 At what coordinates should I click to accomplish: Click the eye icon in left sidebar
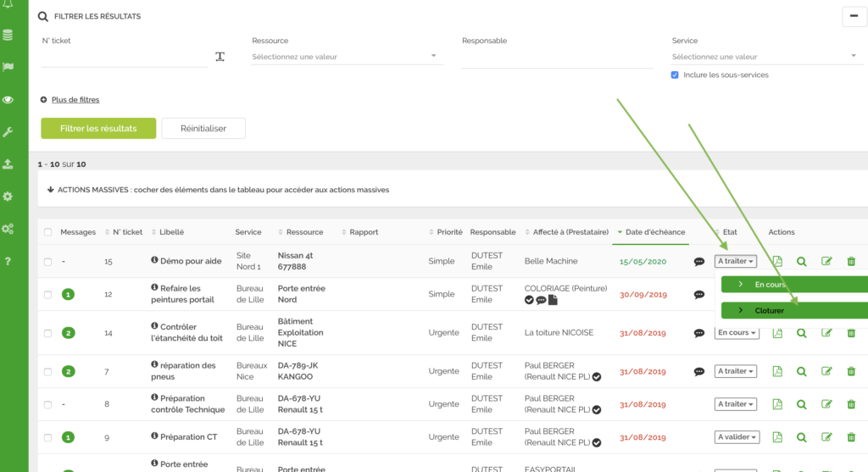pos(8,100)
